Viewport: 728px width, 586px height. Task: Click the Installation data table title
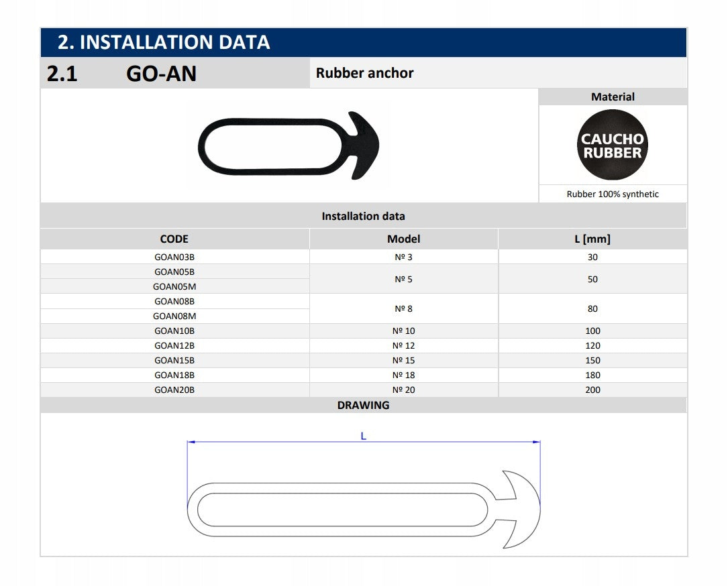[364, 216]
